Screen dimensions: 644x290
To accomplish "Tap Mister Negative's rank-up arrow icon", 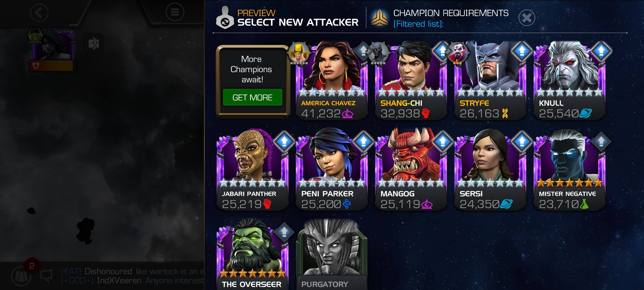I will tap(601, 141).
